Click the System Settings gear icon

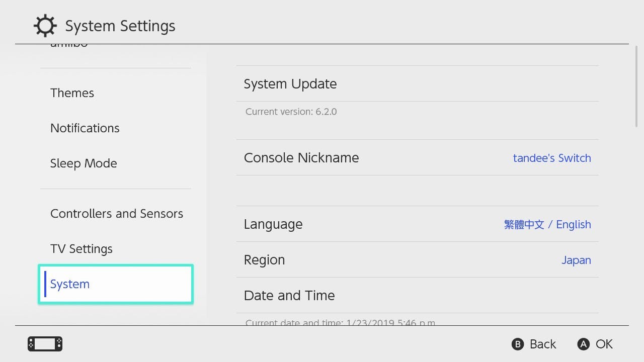coord(45,26)
